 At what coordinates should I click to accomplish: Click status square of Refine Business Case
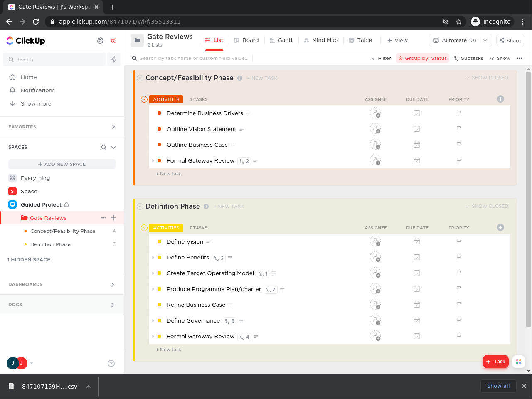[x=159, y=305]
